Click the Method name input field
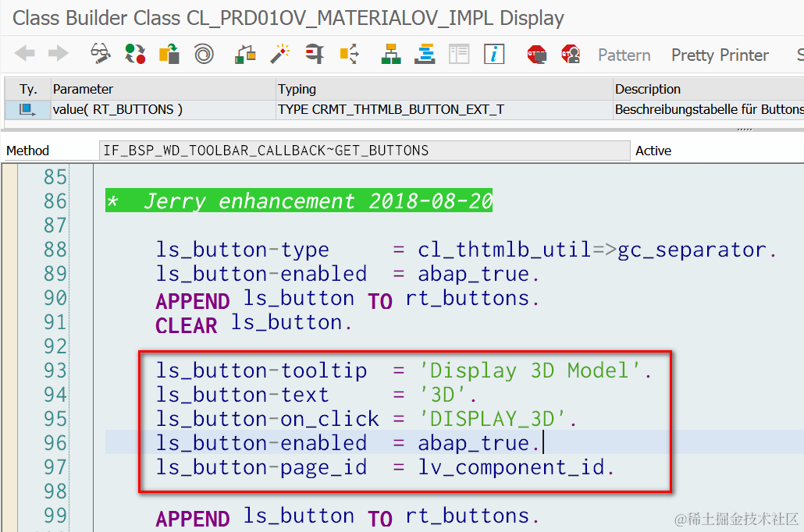The width and height of the screenshot is (804, 532). click(365, 151)
